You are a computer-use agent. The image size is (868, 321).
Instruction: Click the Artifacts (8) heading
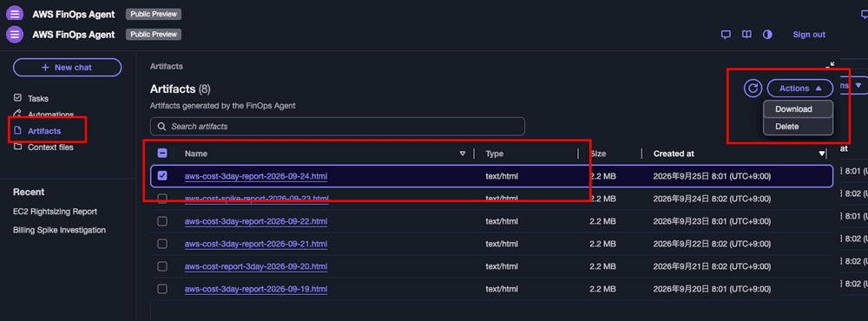click(x=180, y=88)
